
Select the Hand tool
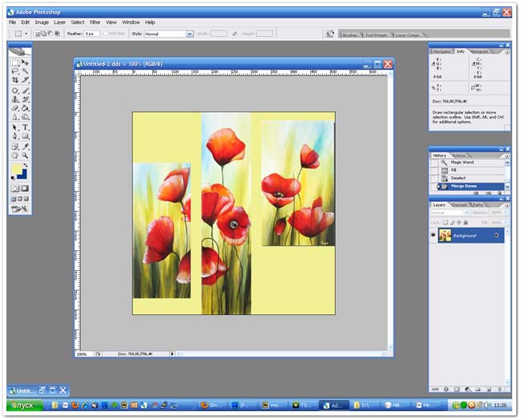pyautogui.click(x=14, y=155)
